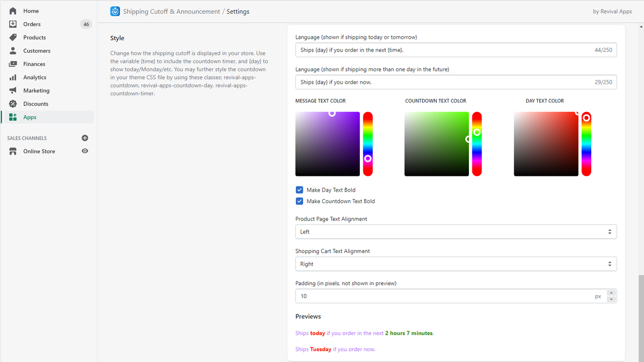Open Product Page Text Alignment dropdown
The height and width of the screenshot is (362, 644).
click(456, 232)
